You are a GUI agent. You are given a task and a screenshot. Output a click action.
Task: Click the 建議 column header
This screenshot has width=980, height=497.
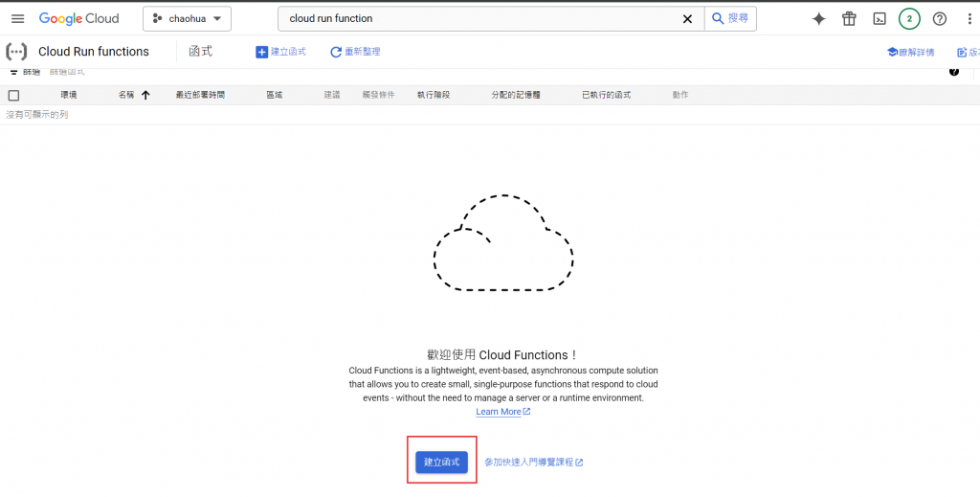332,95
